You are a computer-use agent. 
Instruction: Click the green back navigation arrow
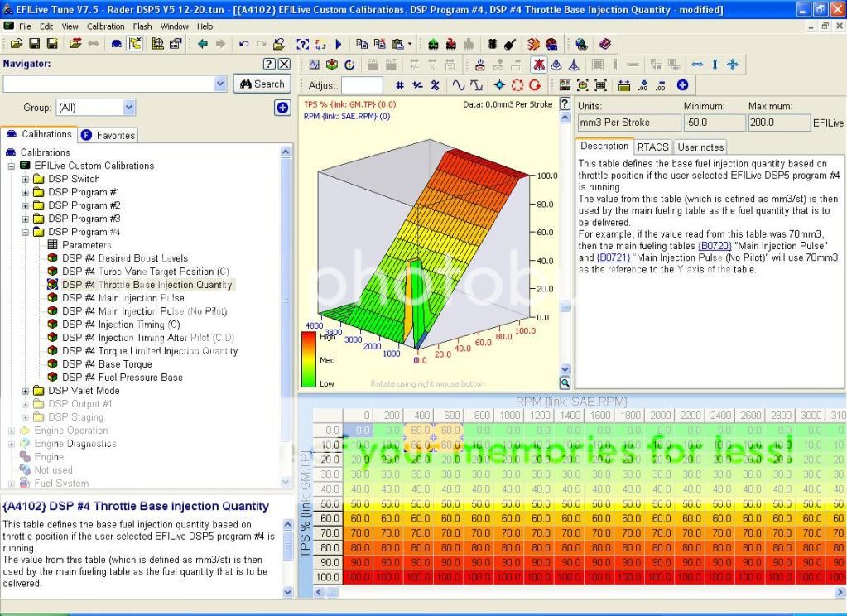(203, 44)
